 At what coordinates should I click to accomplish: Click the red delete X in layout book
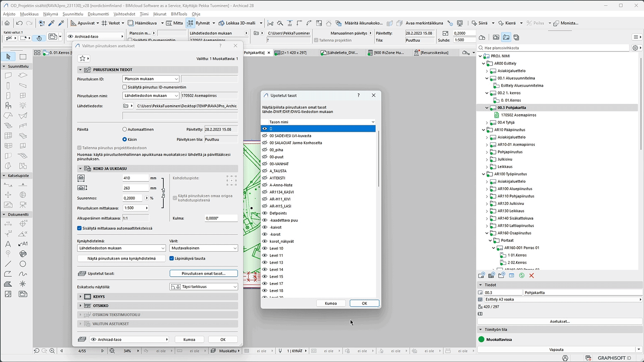pyautogui.click(x=532, y=275)
